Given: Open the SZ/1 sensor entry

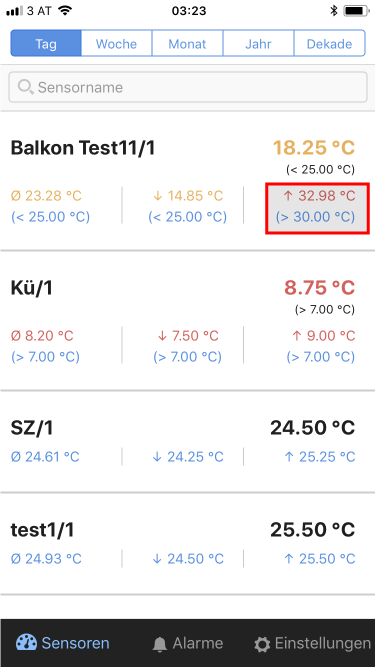Looking at the screenshot, I should tap(188, 442).
